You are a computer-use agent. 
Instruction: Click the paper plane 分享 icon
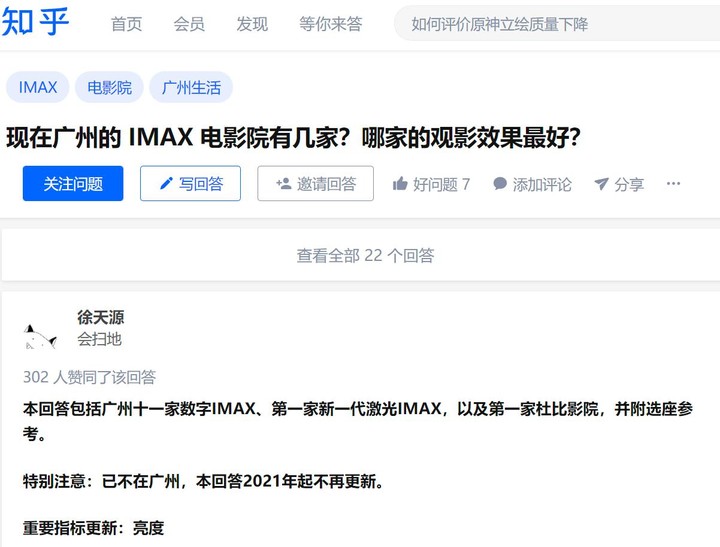point(601,184)
